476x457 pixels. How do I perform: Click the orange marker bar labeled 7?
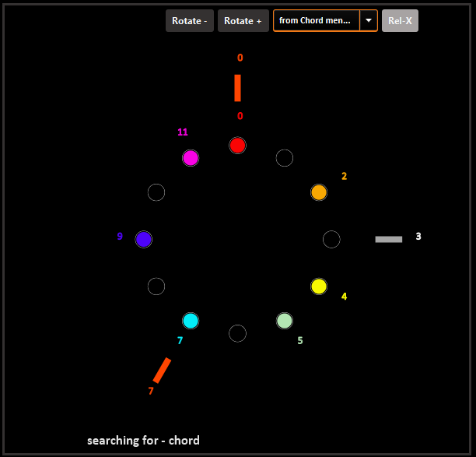[162, 371]
